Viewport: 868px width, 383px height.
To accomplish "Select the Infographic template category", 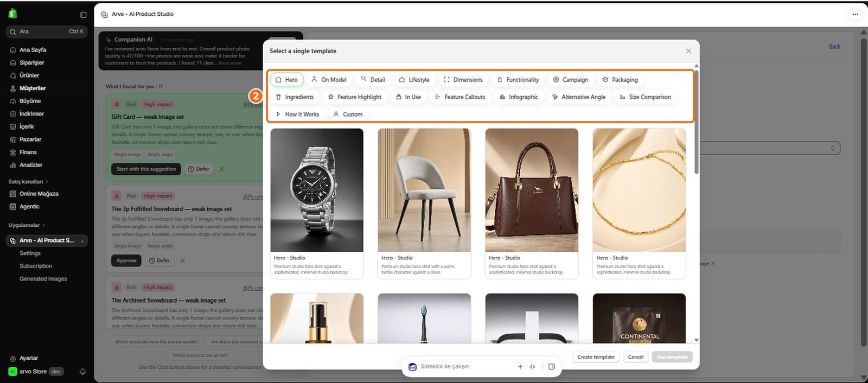I will 519,97.
